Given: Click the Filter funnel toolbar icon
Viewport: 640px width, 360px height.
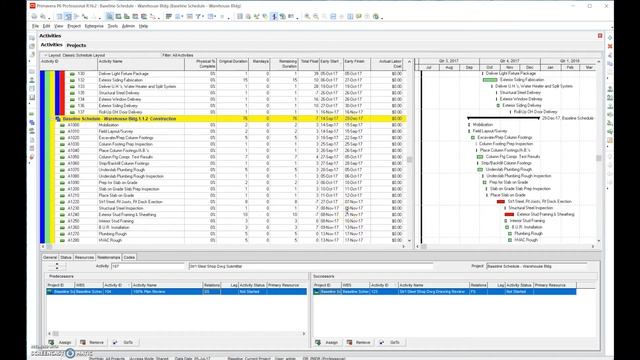Looking at the screenshot, I should (198, 17).
